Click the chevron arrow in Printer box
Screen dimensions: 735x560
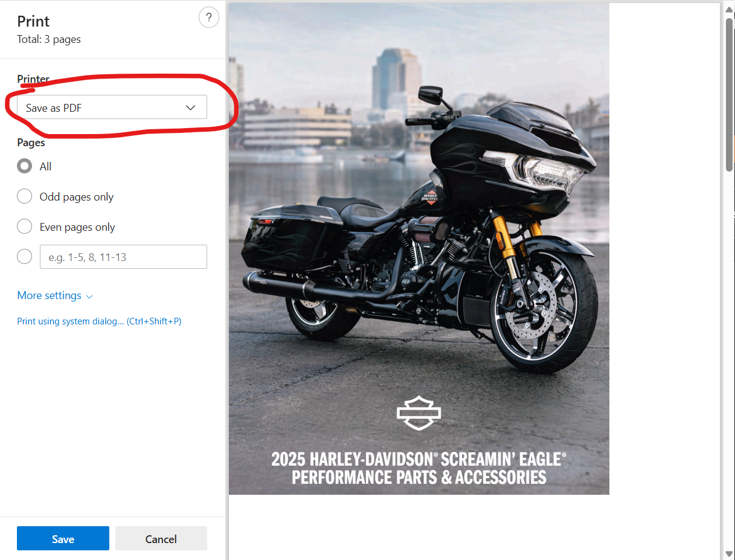[191, 108]
